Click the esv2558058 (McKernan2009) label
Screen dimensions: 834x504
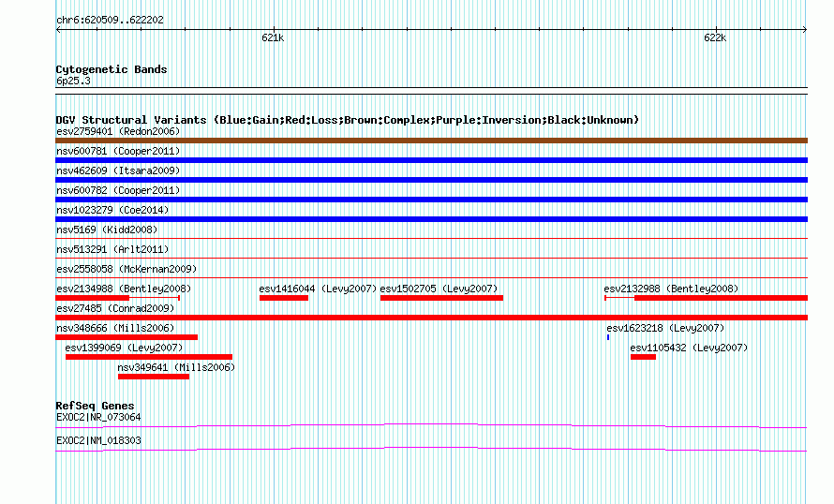(127, 269)
